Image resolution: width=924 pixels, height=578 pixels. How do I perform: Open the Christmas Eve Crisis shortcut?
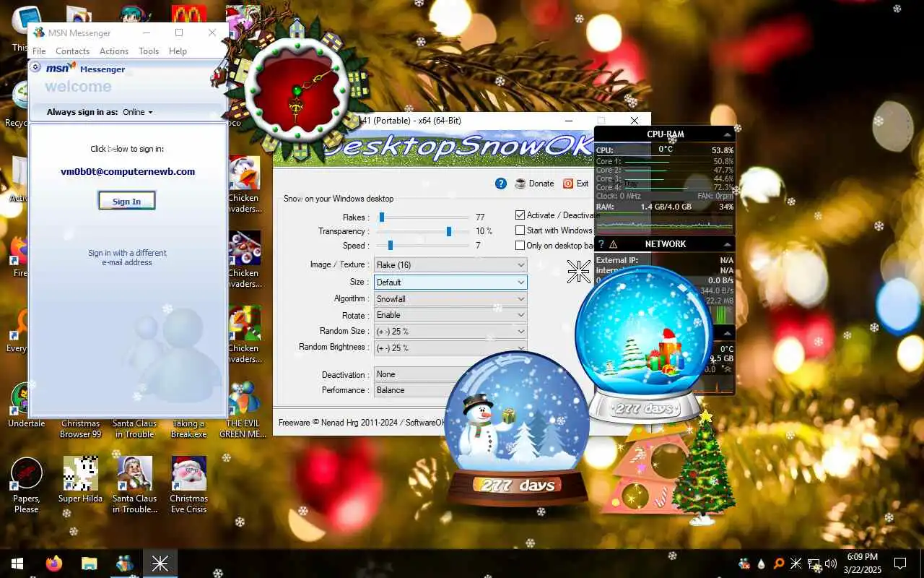point(188,485)
